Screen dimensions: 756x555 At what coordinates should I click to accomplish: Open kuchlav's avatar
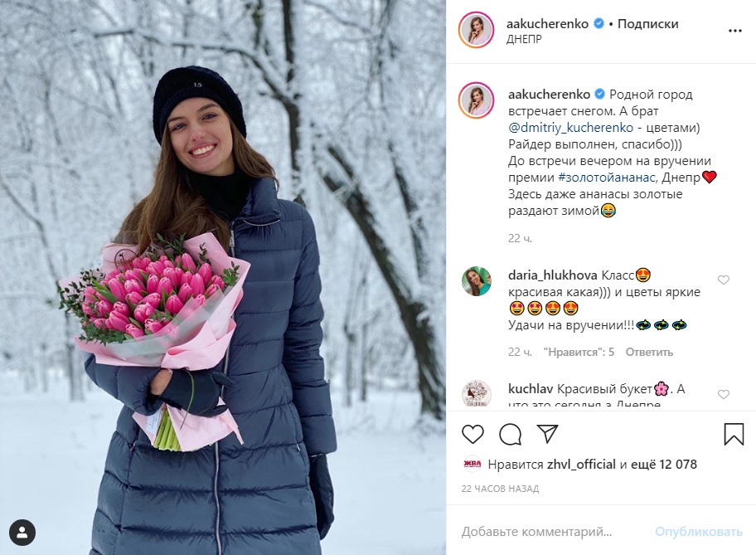tap(477, 394)
